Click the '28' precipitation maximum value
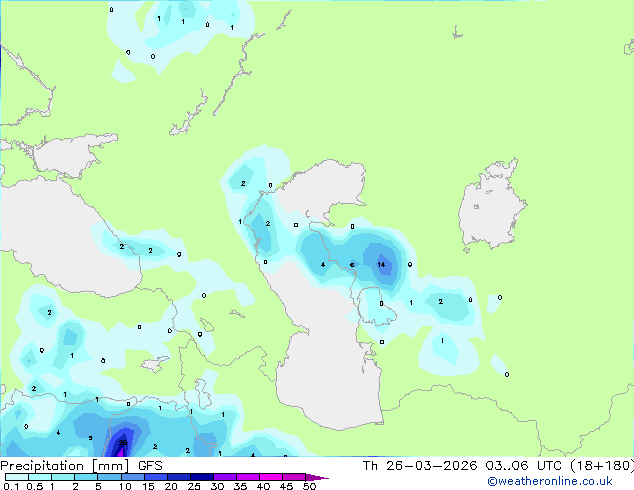Viewport: 634px width, 490px height. (123, 443)
